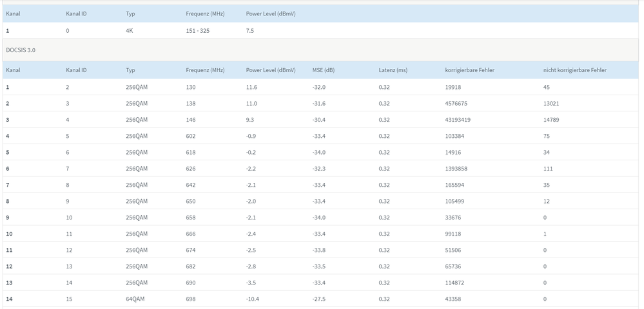Click the 4576675 correctable errors cell
The image size is (644, 309).
[460, 104]
